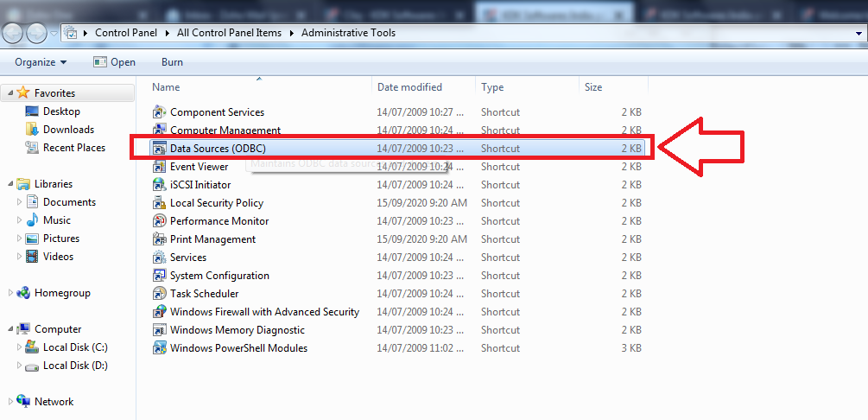Click the Open toolbar button

115,62
